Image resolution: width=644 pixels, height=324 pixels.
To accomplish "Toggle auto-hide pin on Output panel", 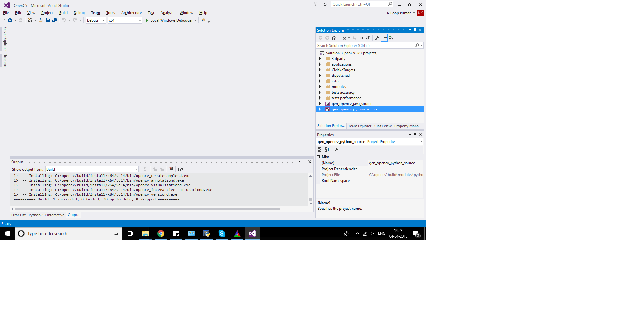I will tap(305, 162).
